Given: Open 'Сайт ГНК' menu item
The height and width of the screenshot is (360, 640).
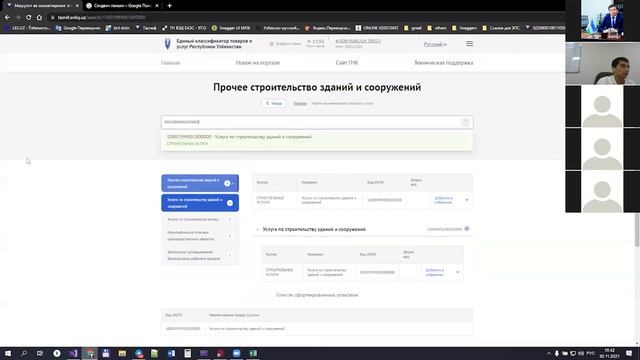Looking at the screenshot, I should pyautogui.click(x=347, y=63).
